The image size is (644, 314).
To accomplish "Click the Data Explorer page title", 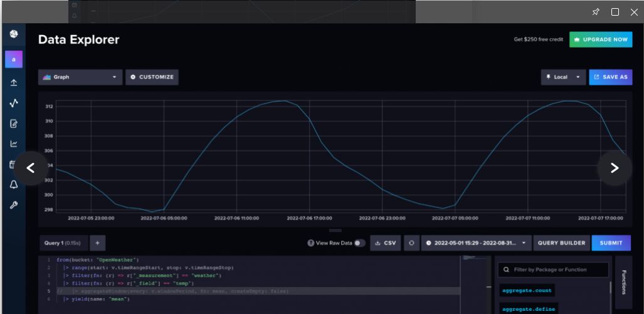I will (x=79, y=40).
